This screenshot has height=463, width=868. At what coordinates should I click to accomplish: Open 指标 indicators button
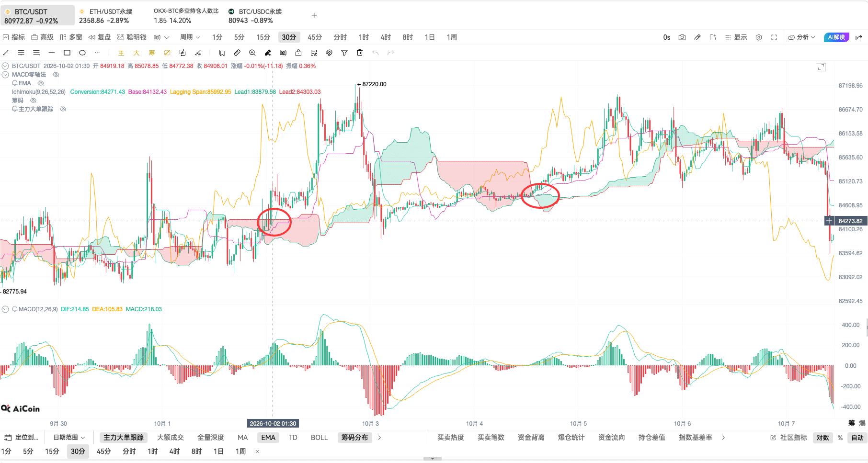pos(14,37)
